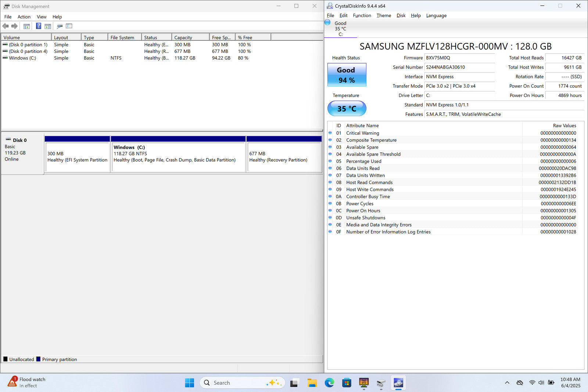This screenshot has height=392, width=588.
Task: Click the Back arrow in Disk Management toolbar
Action: click(x=6, y=26)
